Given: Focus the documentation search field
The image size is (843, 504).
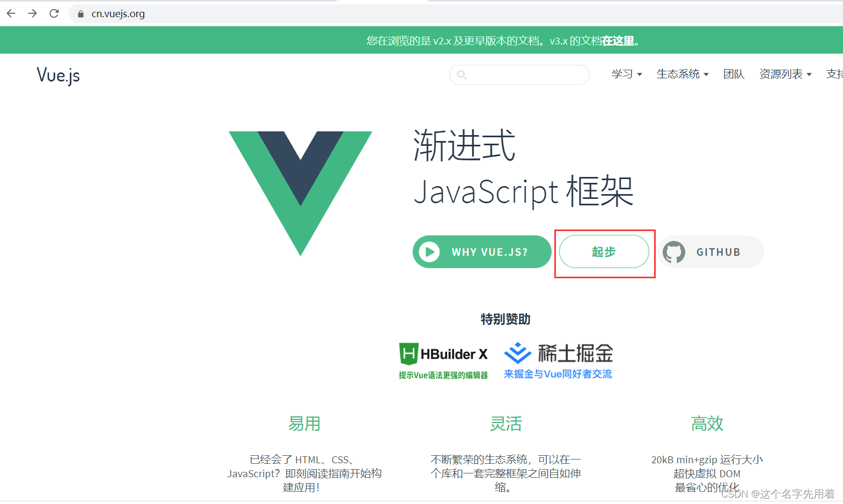Looking at the screenshot, I should (519, 75).
